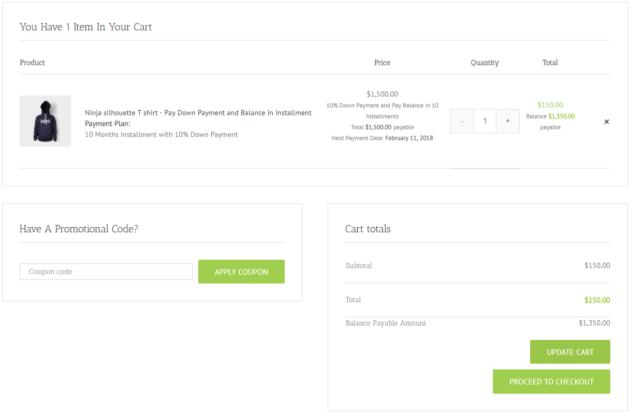Click the 10% Down Payment description in the Price column
This screenshot has width=630, height=413.
(x=382, y=110)
